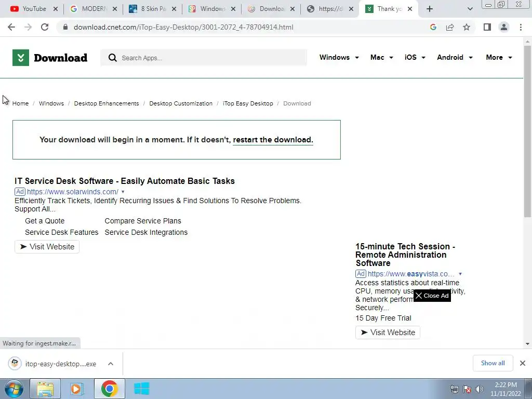
Task: Dismiss the ad with Close Ad
Action: pos(432,296)
